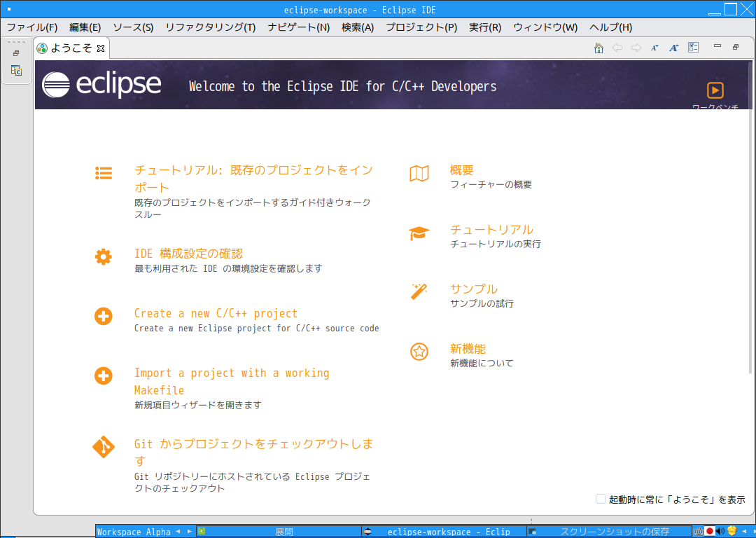Image resolution: width=756 pixels, height=538 pixels.
Task: Click the サンプルの試行 description text
Action: coord(482,303)
